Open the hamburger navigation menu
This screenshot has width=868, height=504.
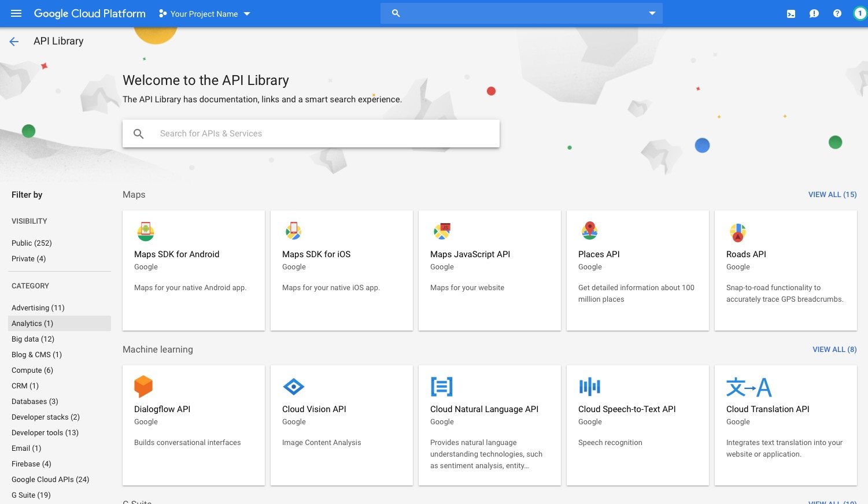[x=16, y=13]
